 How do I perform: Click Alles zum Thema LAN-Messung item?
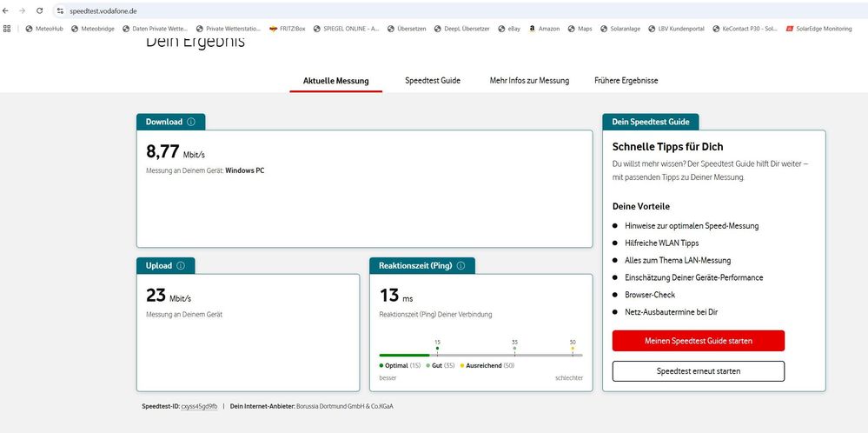(678, 260)
